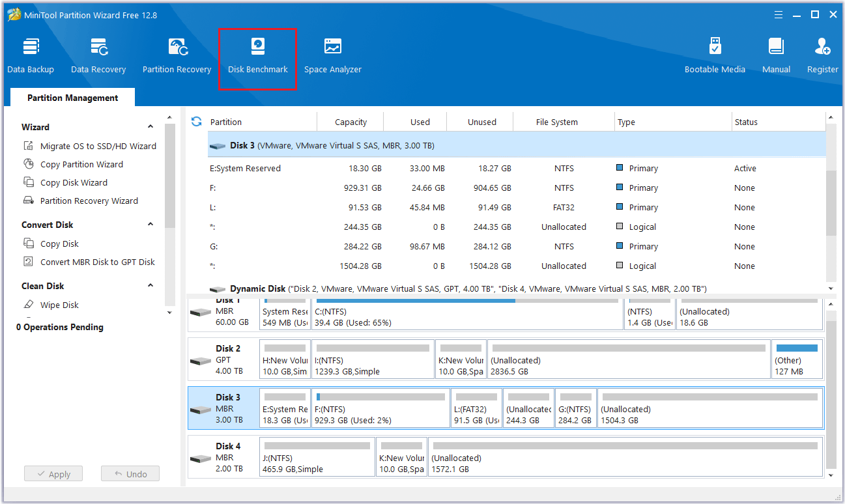Image resolution: width=845 pixels, height=504 pixels.
Task: Switch to Partition Management tab
Action: tap(73, 98)
